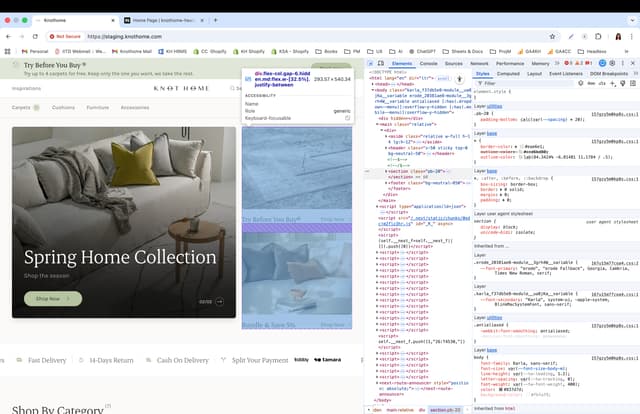The width and height of the screenshot is (640, 414).
Task: Open the Furniture navigation link
Action: pos(98,107)
